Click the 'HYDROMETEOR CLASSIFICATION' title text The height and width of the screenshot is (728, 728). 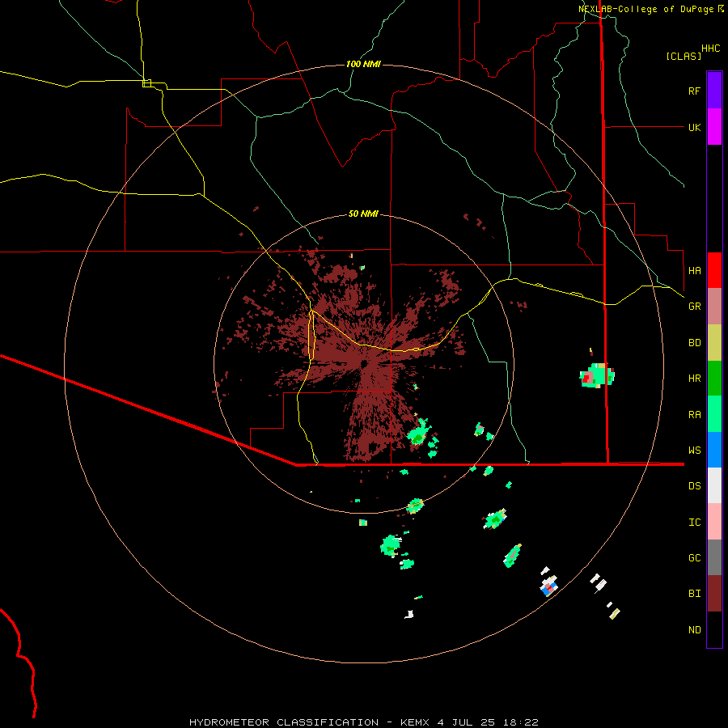283,722
